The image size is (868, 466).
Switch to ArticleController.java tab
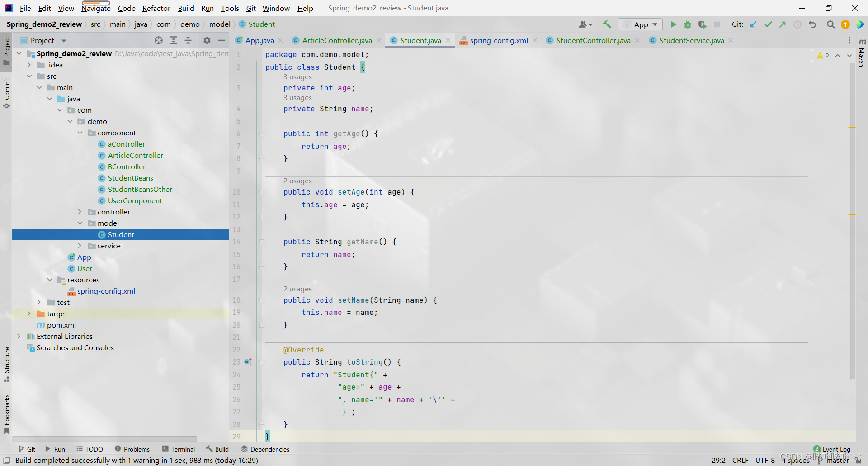pyautogui.click(x=337, y=40)
